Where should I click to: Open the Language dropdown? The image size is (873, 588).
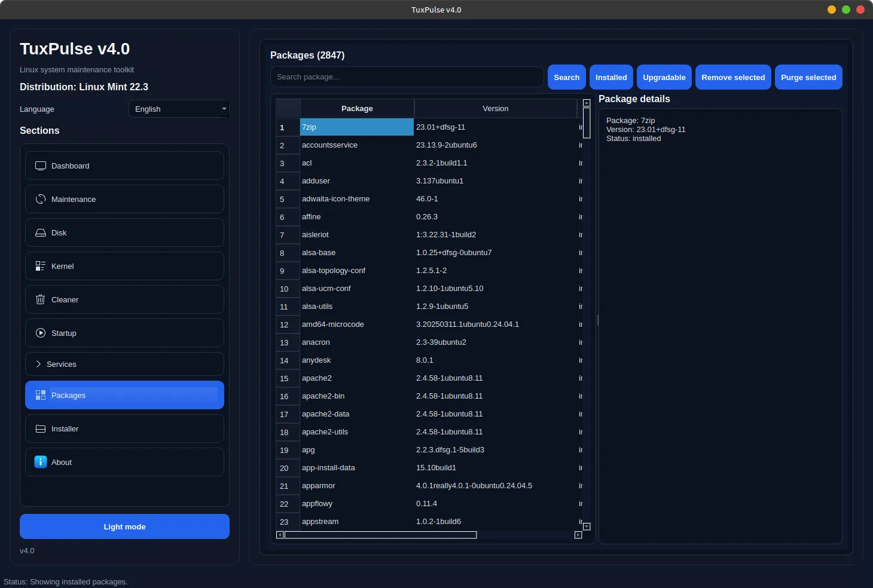coord(179,109)
